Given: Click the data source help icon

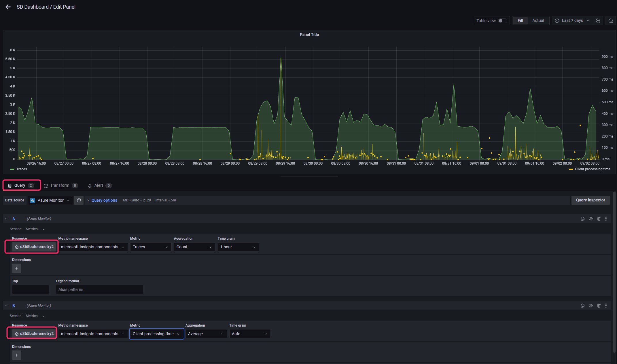Looking at the screenshot, I should (79, 200).
